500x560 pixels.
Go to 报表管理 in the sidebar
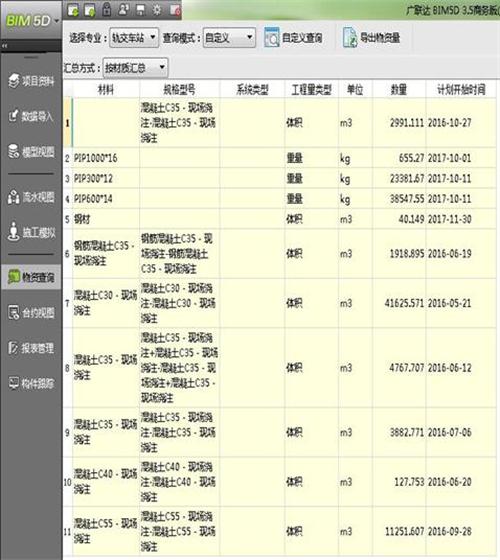point(31,348)
